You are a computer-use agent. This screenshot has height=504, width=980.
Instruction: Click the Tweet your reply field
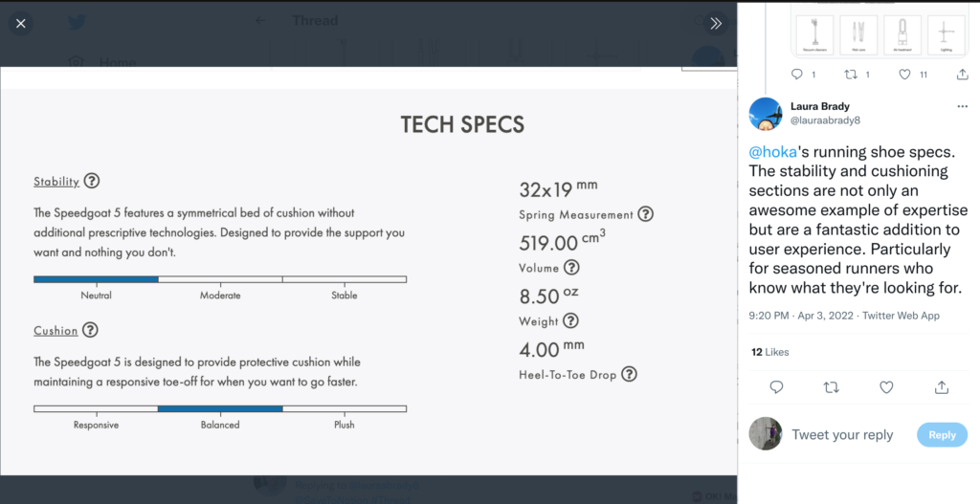(842, 435)
